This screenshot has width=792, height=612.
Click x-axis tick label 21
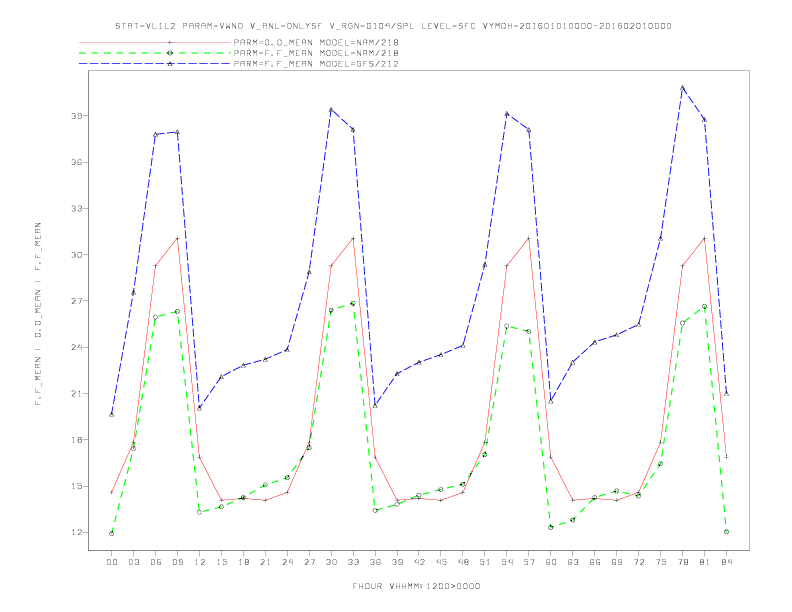265,562
